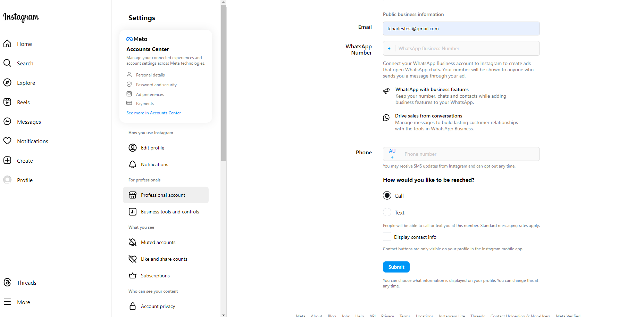This screenshot has height=317, width=644.
Task: Open the Notifications heart icon
Action: pyautogui.click(x=7, y=141)
